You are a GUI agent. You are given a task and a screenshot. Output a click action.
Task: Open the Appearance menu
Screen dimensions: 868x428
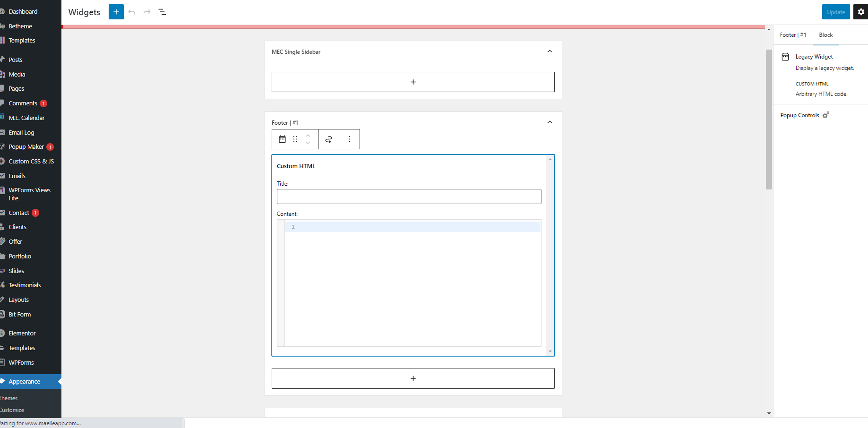25,381
